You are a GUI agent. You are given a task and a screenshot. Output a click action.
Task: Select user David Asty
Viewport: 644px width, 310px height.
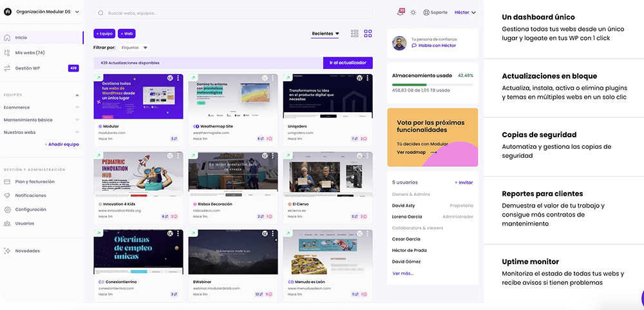pyautogui.click(x=403, y=206)
